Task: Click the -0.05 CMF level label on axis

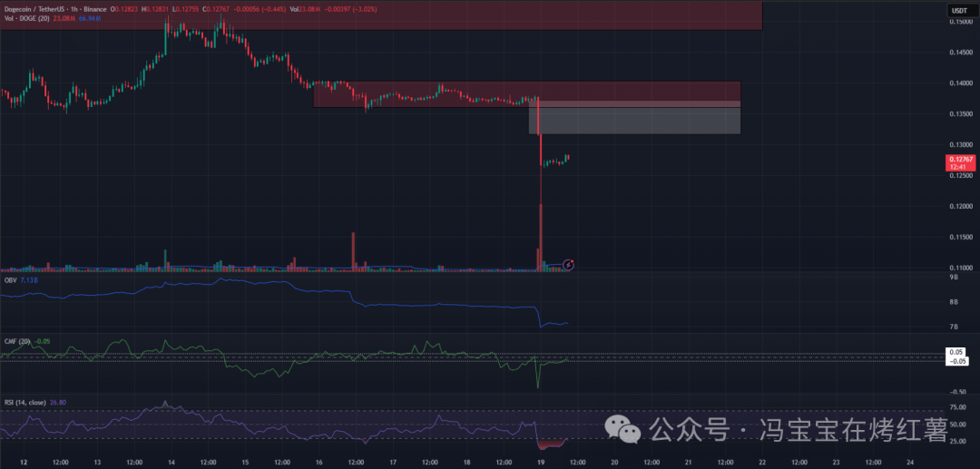Action: pyautogui.click(x=955, y=360)
